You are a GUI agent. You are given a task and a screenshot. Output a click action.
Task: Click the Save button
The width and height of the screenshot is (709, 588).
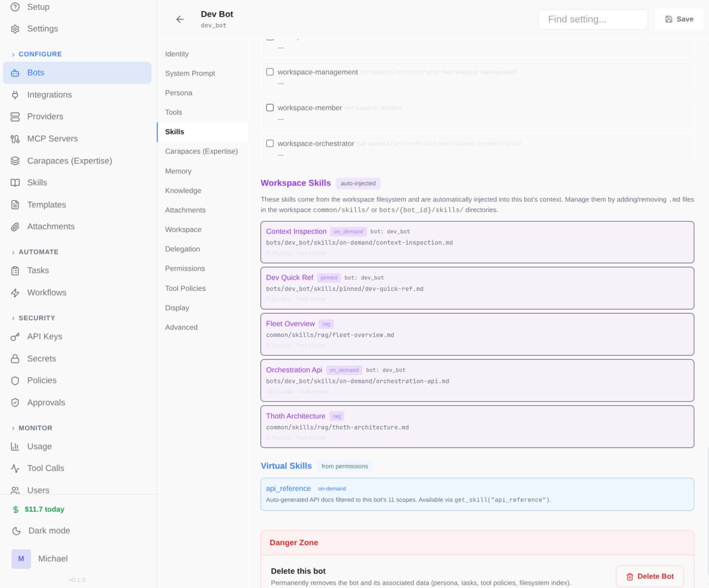pos(679,19)
